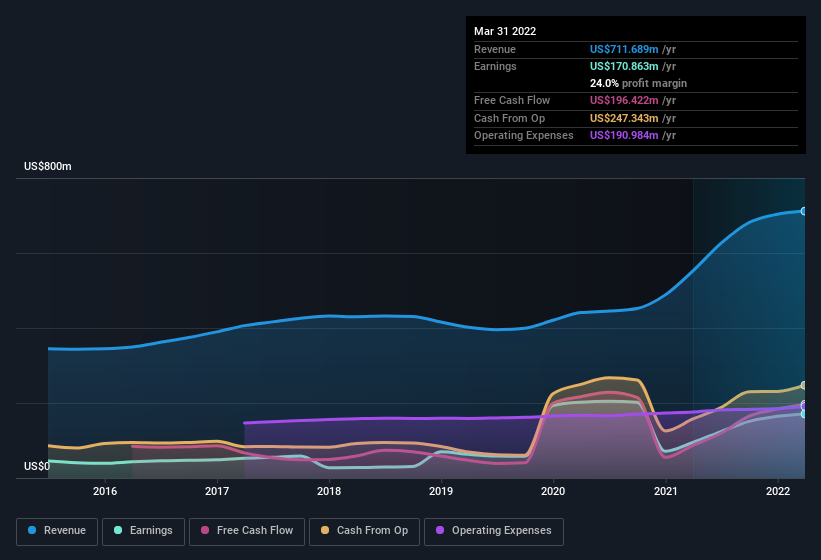The height and width of the screenshot is (560, 821).
Task: Click the 2020 x-axis label
Action: (x=553, y=491)
